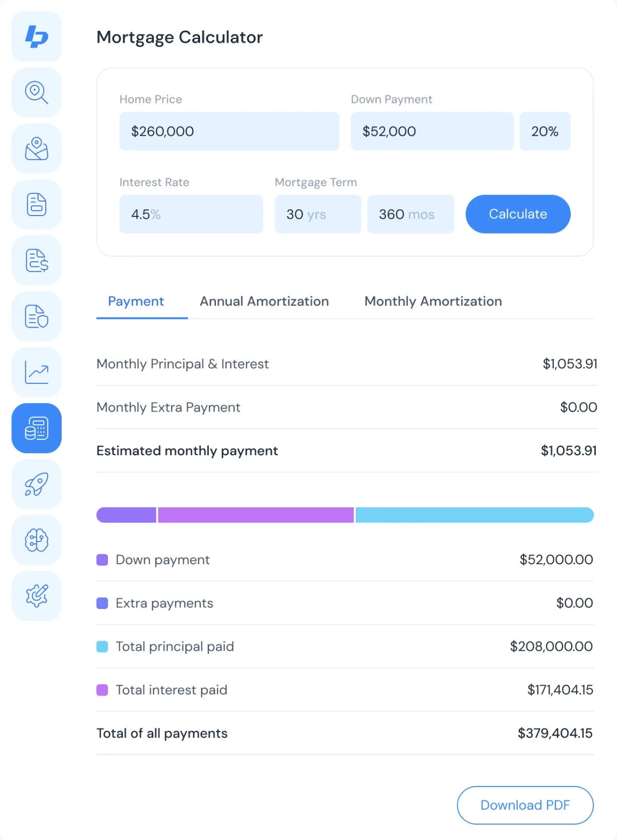Screen dimensions: 617x840
Task: Click the Monthly Extra Payment $0.00 value
Action: click(x=578, y=407)
